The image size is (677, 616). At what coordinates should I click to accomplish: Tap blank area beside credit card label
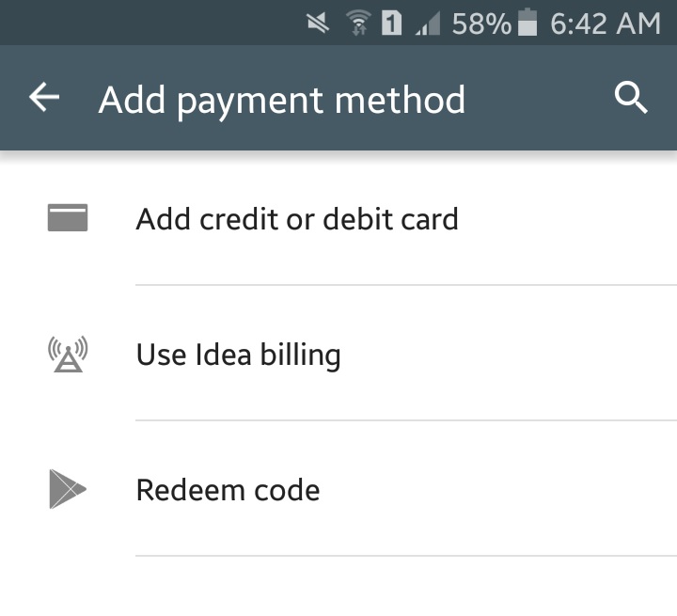tap(568, 218)
